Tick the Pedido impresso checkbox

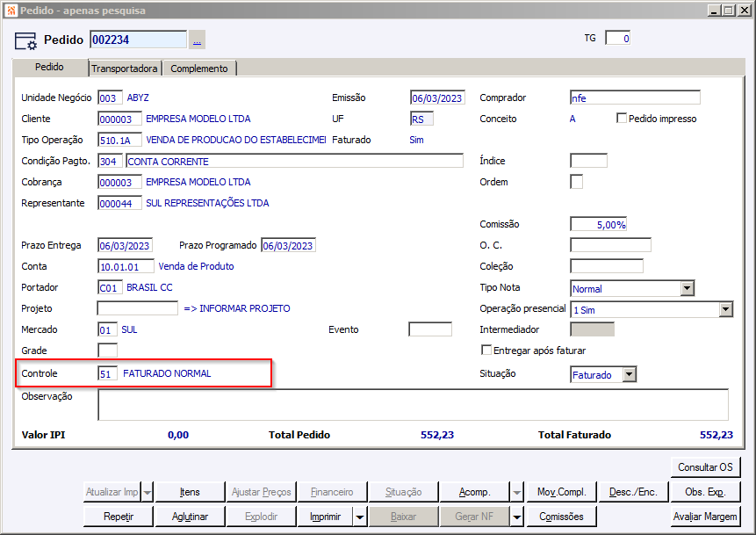pyautogui.click(x=622, y=119)
